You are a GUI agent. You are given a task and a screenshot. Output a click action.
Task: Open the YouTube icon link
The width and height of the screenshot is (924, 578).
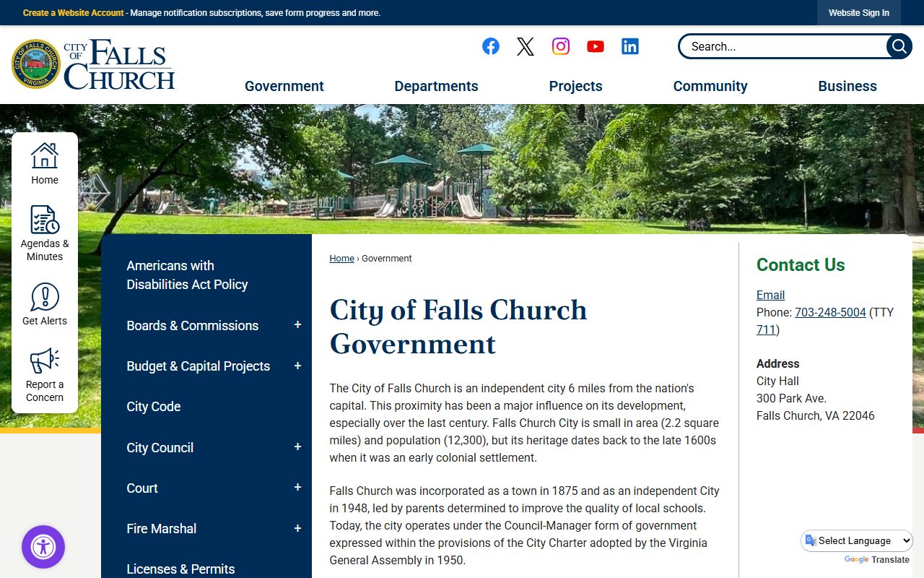596,46
